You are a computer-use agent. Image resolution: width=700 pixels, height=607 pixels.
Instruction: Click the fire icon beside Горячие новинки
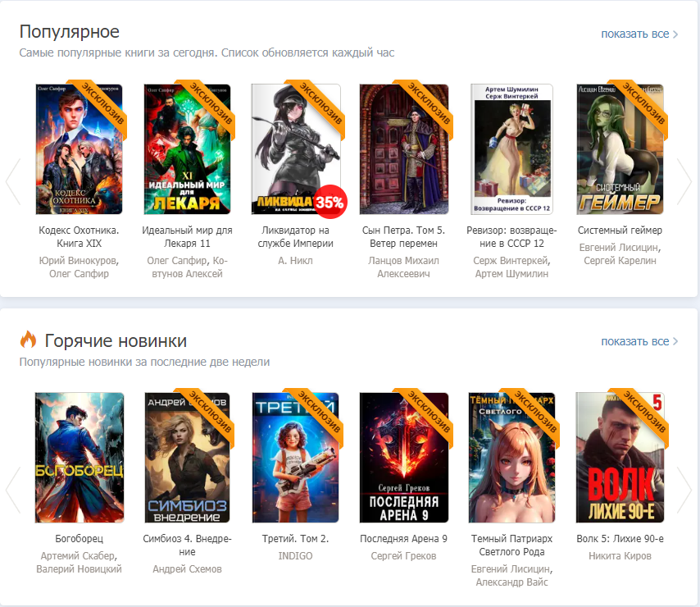pyautogui.click(x=29, y=340)
